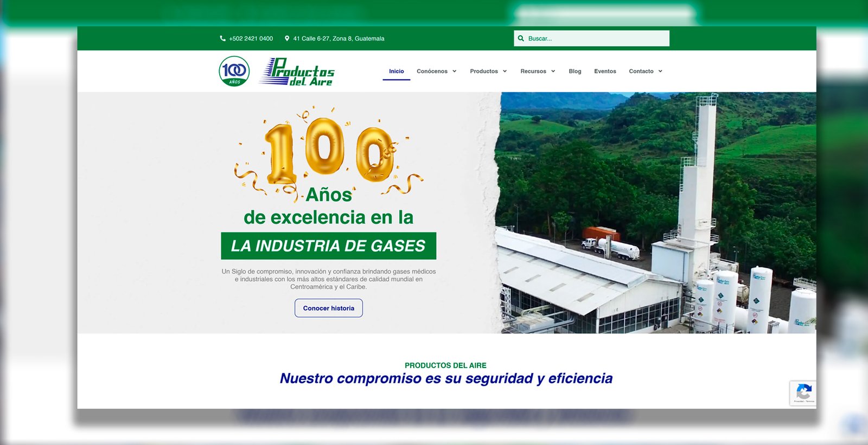This screenshot has height=445, width=868.
Task: Expand the Productos dropdown chevron
Action: 505,72
